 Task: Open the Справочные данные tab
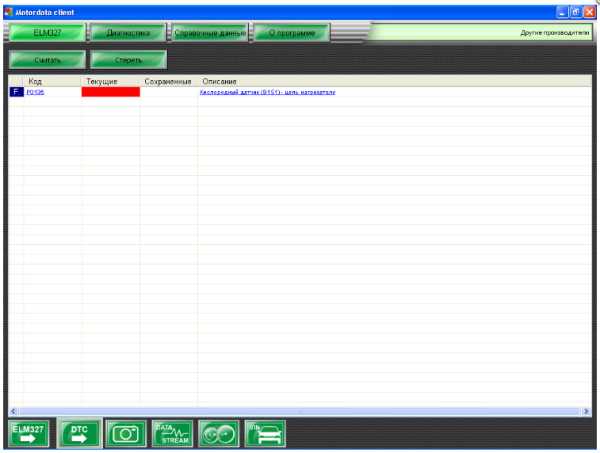coord(210,33)
